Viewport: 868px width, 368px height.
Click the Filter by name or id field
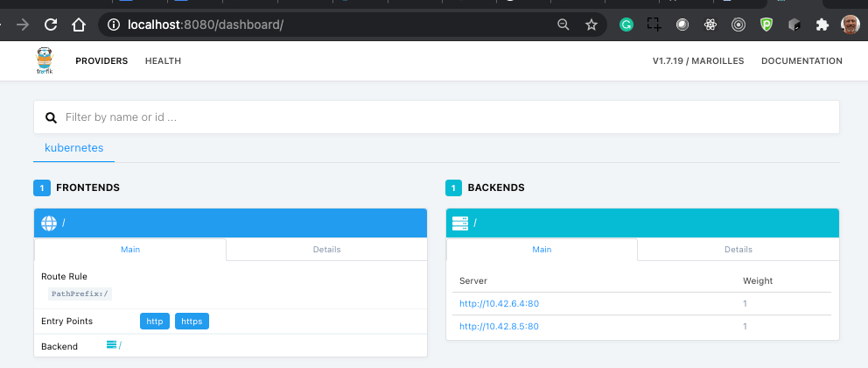pos(437,117)
